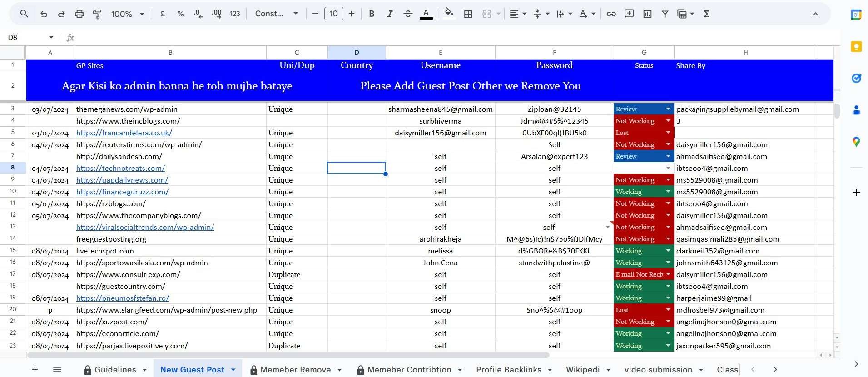
Task: Open Google Keep from side panel
Action: (856, 47)
